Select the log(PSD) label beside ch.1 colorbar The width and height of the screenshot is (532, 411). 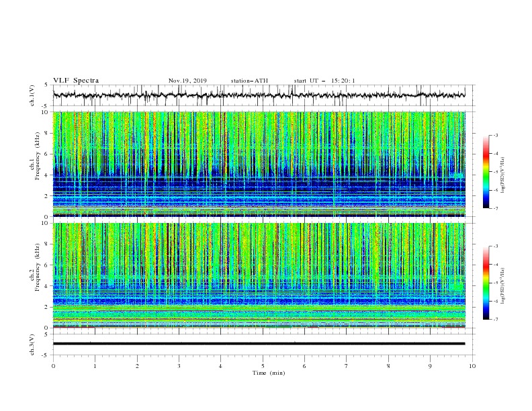pos(503,175)
